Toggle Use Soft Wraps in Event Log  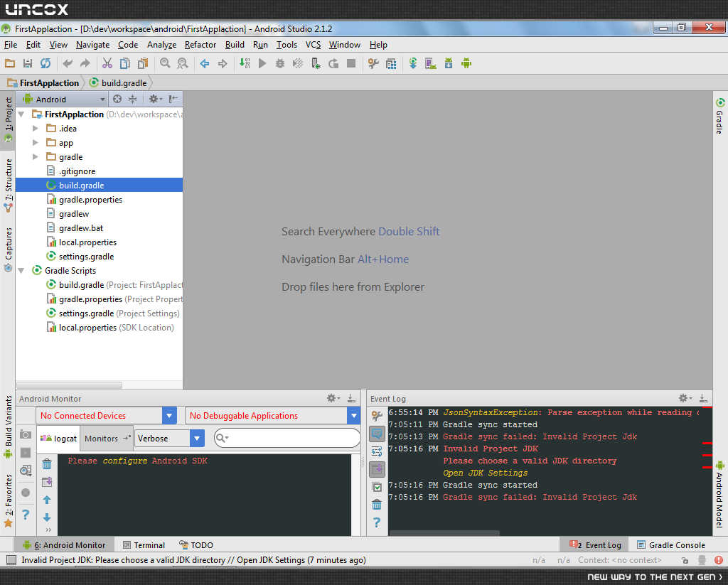[x=377, y=451]
